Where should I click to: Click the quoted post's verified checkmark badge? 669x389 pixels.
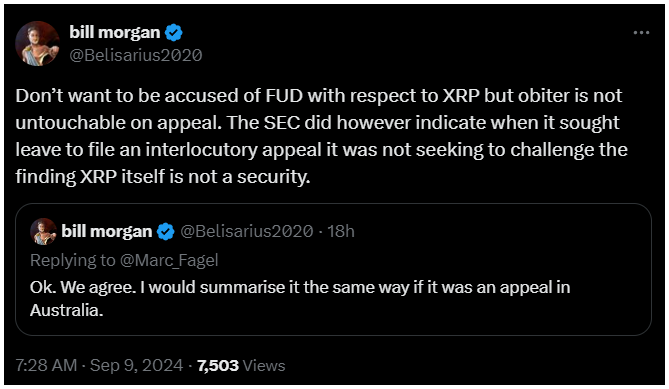(x=166, y=232)
